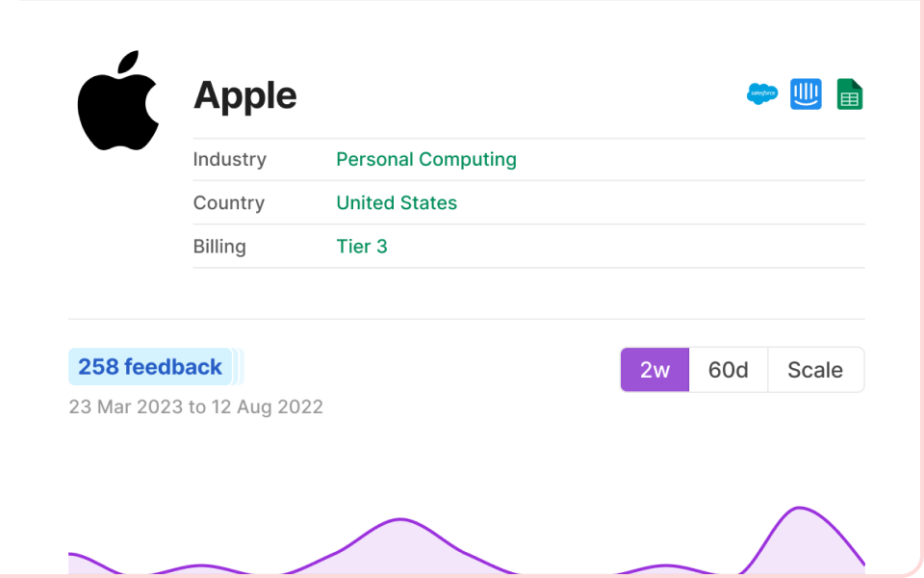
Task: Open the Google Sheets integration icon
Action: (849, 94)
